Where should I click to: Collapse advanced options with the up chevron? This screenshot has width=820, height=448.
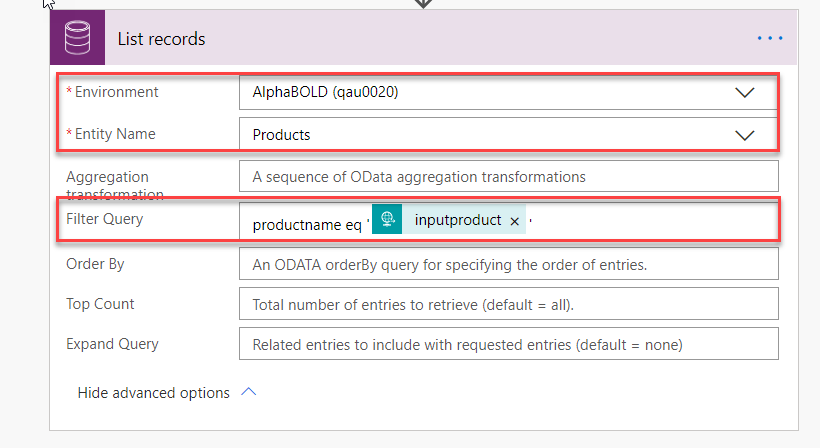pyautogui.click(x=249, y=392)
